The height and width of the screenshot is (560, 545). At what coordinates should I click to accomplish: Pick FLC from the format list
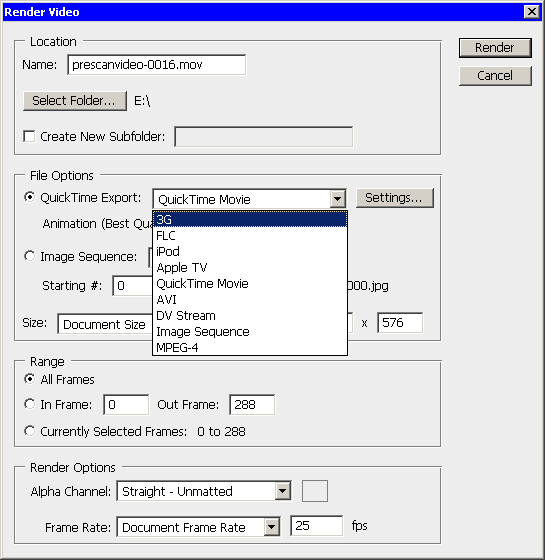pos(250,236)
